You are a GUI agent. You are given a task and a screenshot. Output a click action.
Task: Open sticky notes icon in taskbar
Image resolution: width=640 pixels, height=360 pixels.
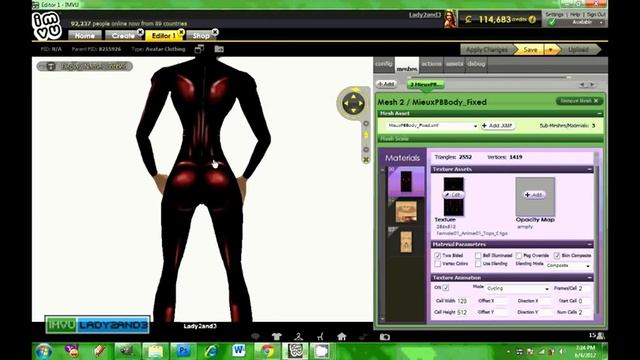pos(155,351)
